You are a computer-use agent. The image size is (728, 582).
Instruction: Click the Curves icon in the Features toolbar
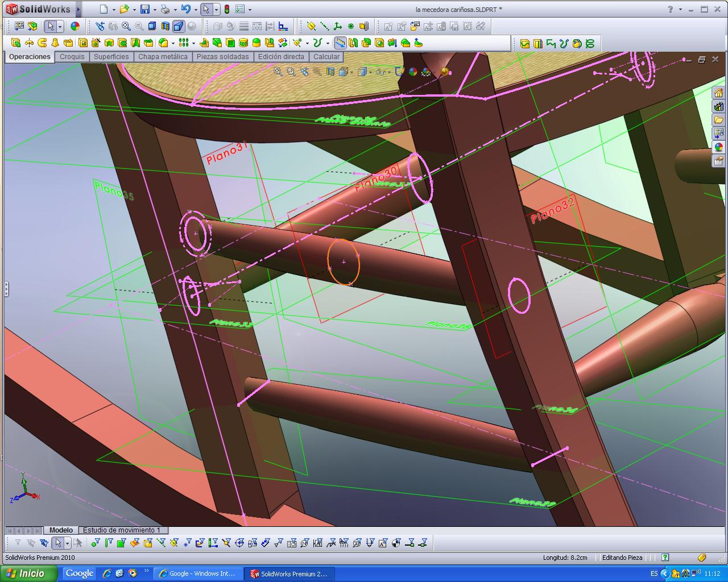point(317,43)
